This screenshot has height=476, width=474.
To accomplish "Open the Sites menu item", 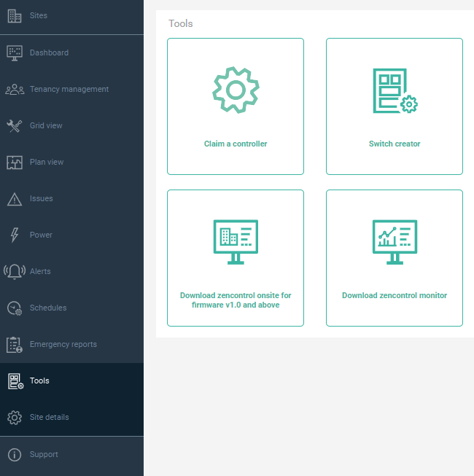I will [x=71, y=16].
